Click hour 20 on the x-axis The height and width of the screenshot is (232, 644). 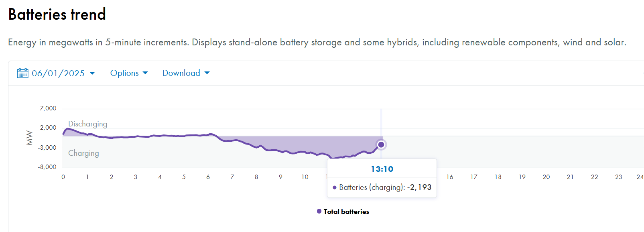pyautogui.click(x=546, y=177)
